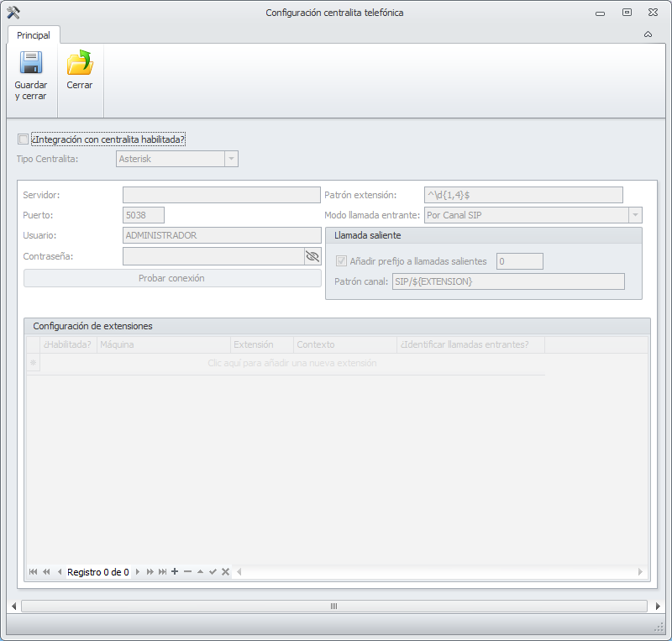Go to last record in navigator

(162, 572)
